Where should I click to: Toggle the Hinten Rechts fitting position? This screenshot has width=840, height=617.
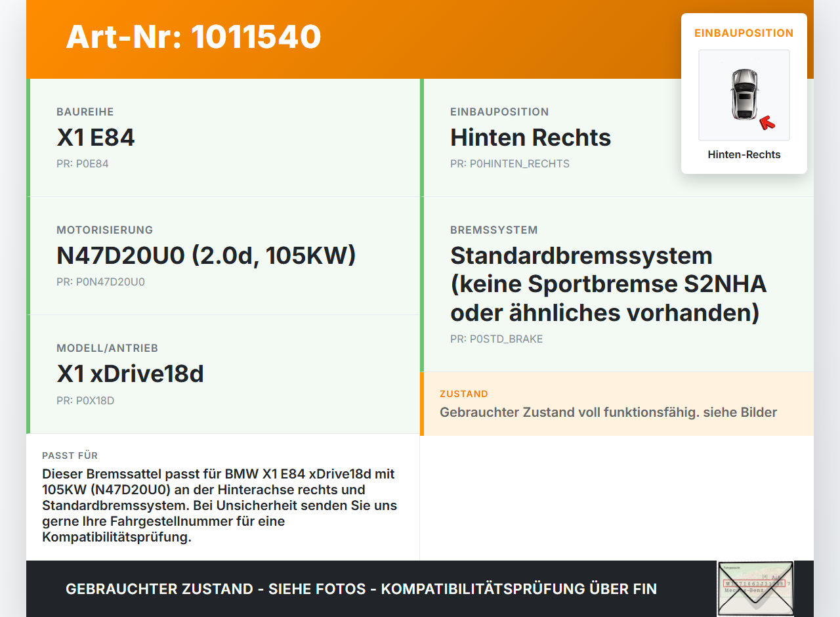pyautogui.click(x=530, y=137)
